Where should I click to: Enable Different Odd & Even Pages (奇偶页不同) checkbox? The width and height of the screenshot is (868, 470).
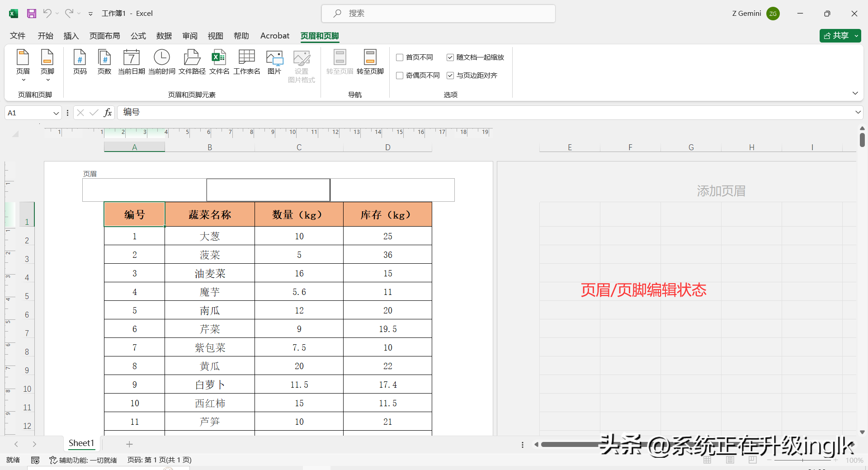pos(400,76)
